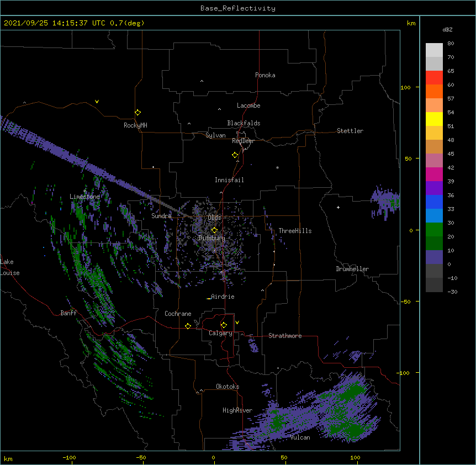Click the -50 mark on horizontal axis

[x=141, y=457]
